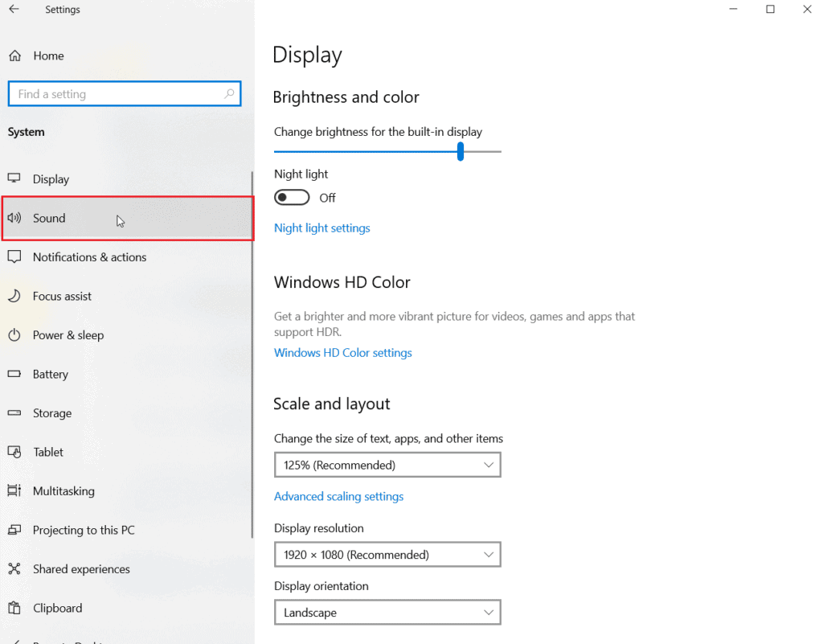Viewport: 823px width, 644px height.
Task: Click Advanced scaling settings
Action: click(338, 496)
